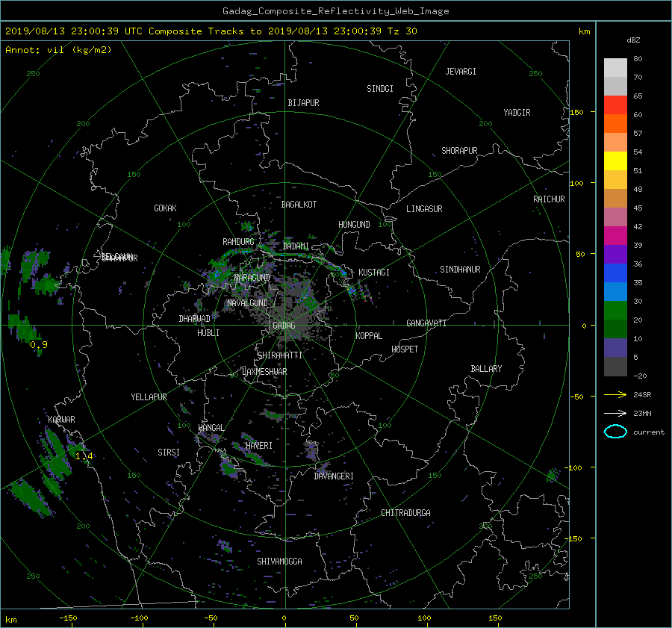Screen dimensions: 672x628
Task: Click the '0' tick on the bottom axis
Action: click(x=284, y=618)
